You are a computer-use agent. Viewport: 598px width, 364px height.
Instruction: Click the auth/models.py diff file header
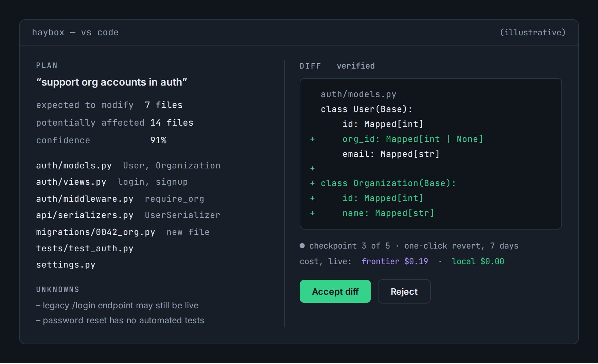(x=358, y=94)
